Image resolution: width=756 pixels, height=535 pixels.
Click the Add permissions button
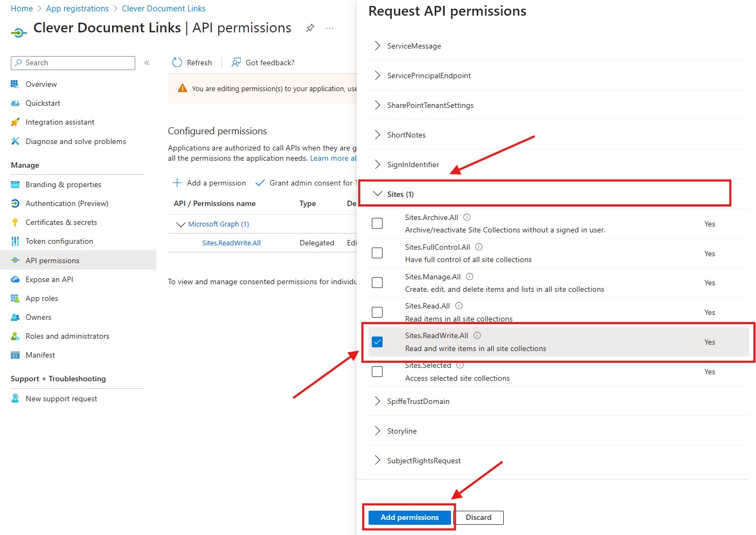(410, 517)
